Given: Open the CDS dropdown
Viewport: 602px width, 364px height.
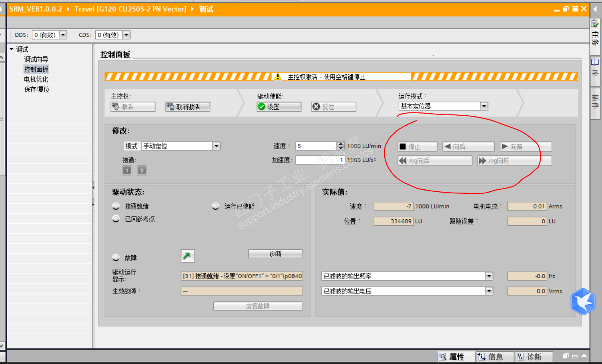Looking at the screenshot, I should (x=126, y=35).
